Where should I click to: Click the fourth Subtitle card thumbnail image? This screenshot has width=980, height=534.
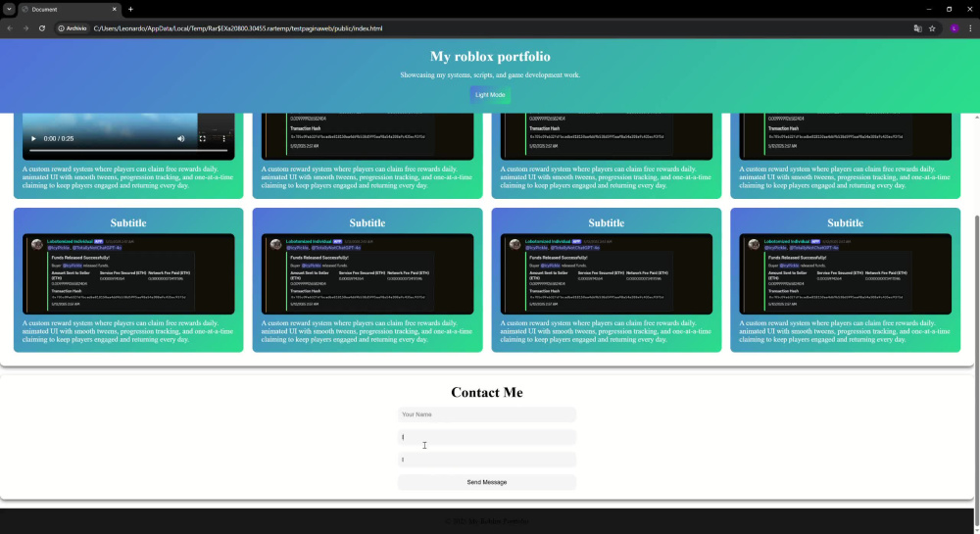pos(846,274)
